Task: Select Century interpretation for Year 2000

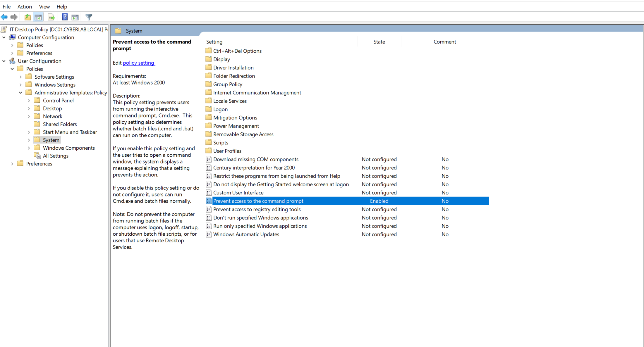Action: coord(254,168)
